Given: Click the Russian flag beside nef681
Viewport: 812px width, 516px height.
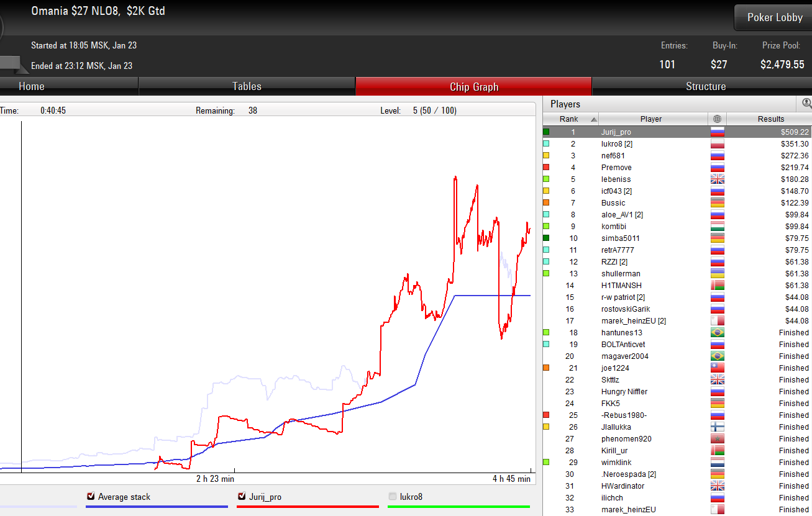Looking at the screenshot, I should click(x=718, y=155).
